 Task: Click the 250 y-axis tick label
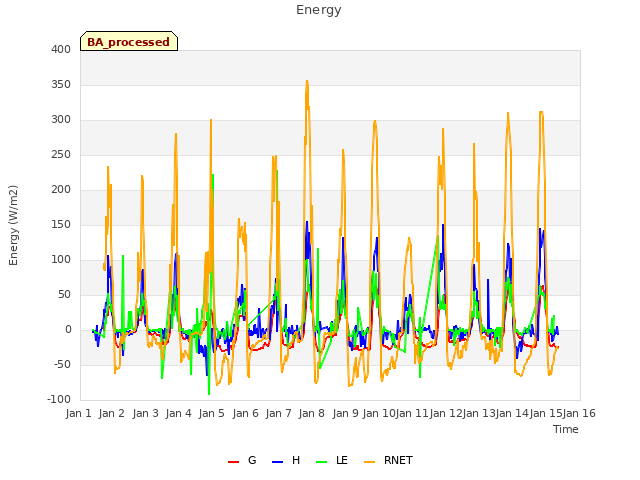[x=61, y=155]
